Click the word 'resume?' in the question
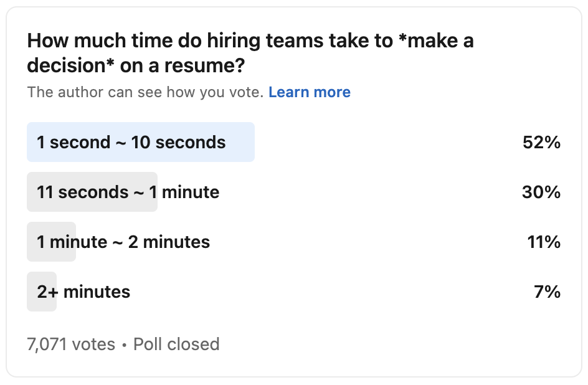 204,65
